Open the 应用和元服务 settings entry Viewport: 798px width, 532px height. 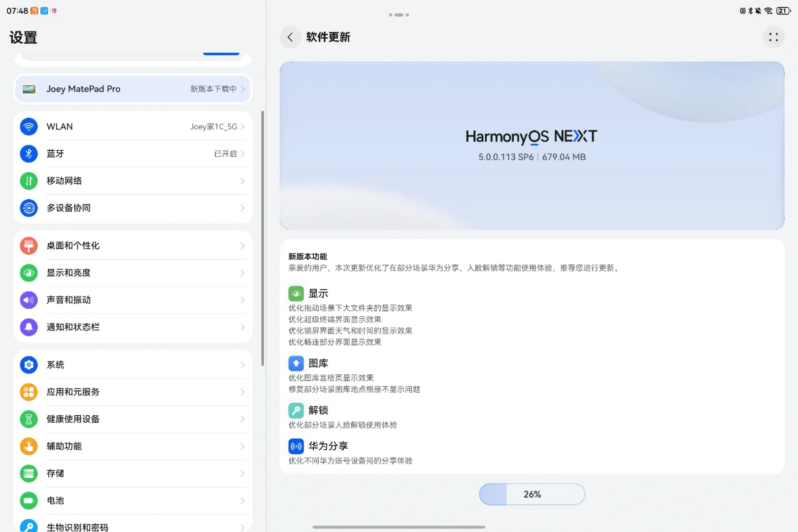(x=133, y=392)
